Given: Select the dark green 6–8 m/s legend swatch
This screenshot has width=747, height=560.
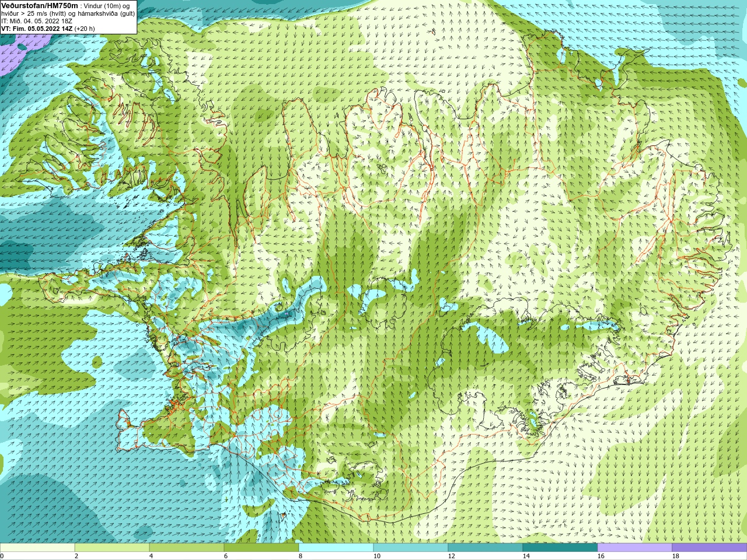Looking at the screenshot, I should (261, 548).
